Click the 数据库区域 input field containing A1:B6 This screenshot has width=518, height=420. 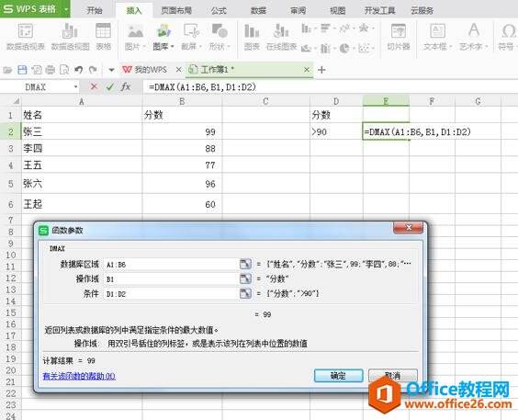pyautogui.click(x=171, y=264)
